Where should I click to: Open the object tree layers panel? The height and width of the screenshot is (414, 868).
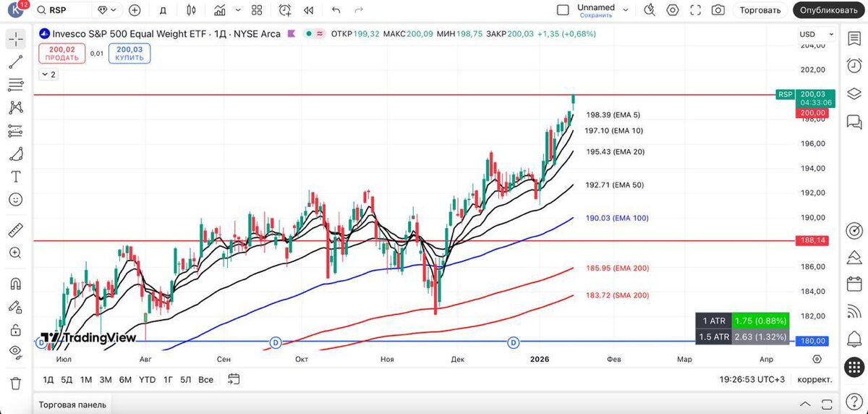point(854,93)
